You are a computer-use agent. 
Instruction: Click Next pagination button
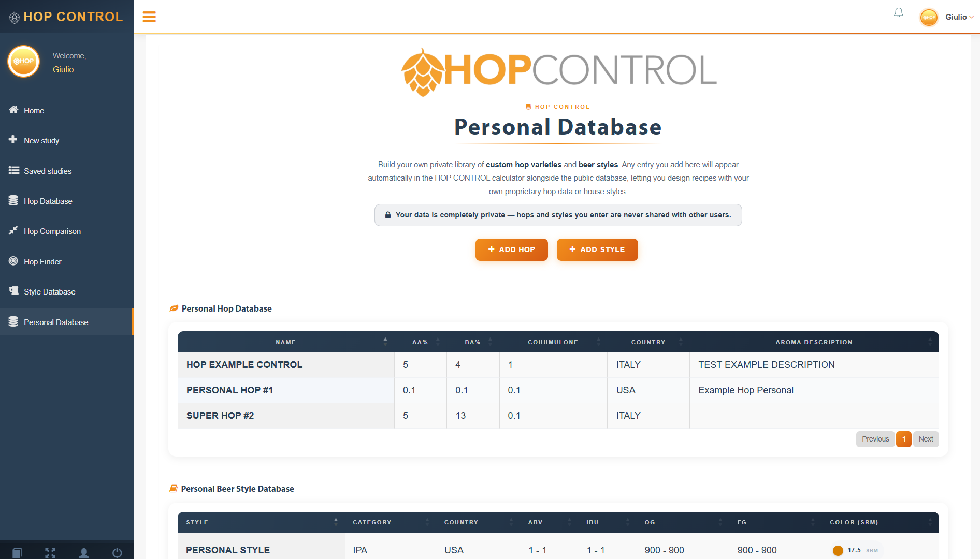(x=926, y=439)
